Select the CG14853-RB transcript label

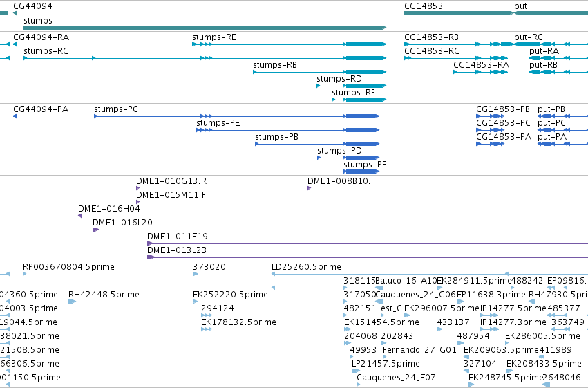(x=431, y=37)
